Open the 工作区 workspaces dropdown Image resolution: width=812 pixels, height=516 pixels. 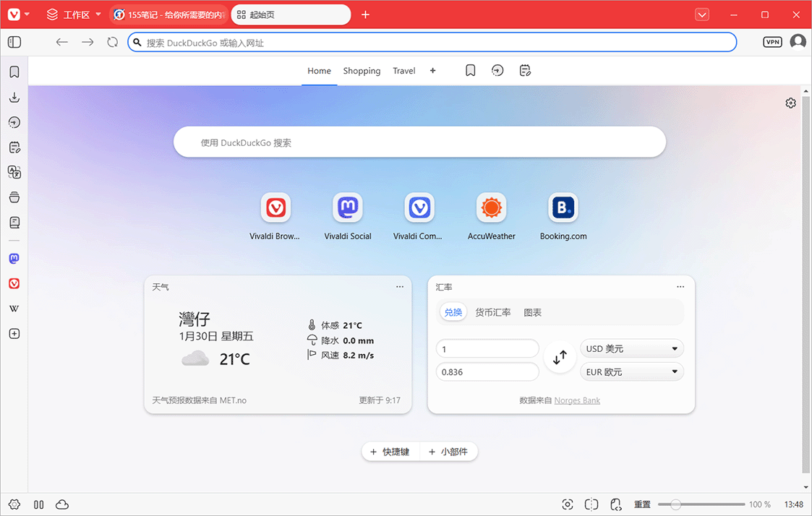[x=69, y=14]
